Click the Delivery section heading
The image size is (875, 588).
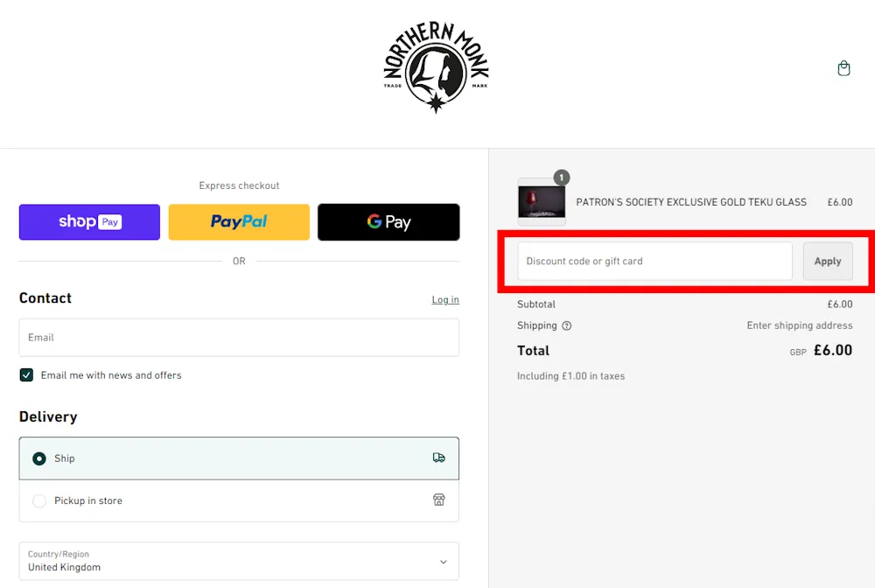point(48,416)
